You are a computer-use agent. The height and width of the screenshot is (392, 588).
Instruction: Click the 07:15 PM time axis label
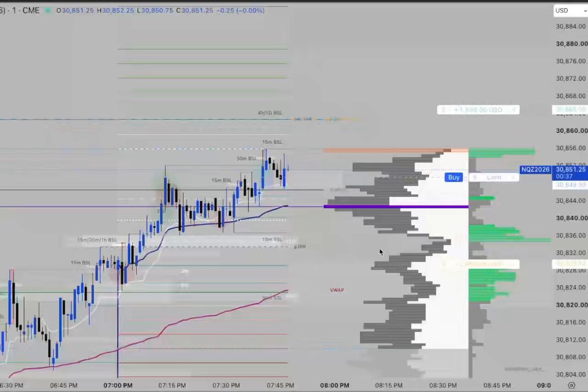point(171,385)
